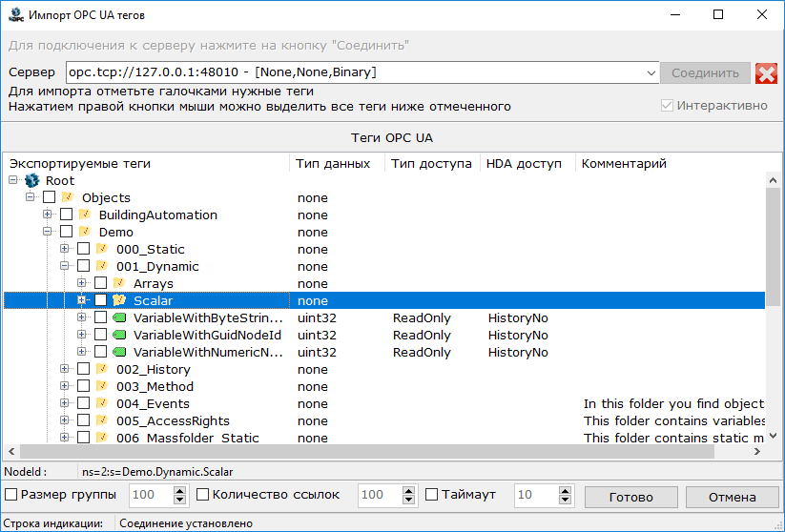Click the 001_Dynamic folder icon
The width and height of the screenshot is (785, 532).
[102, 265]
